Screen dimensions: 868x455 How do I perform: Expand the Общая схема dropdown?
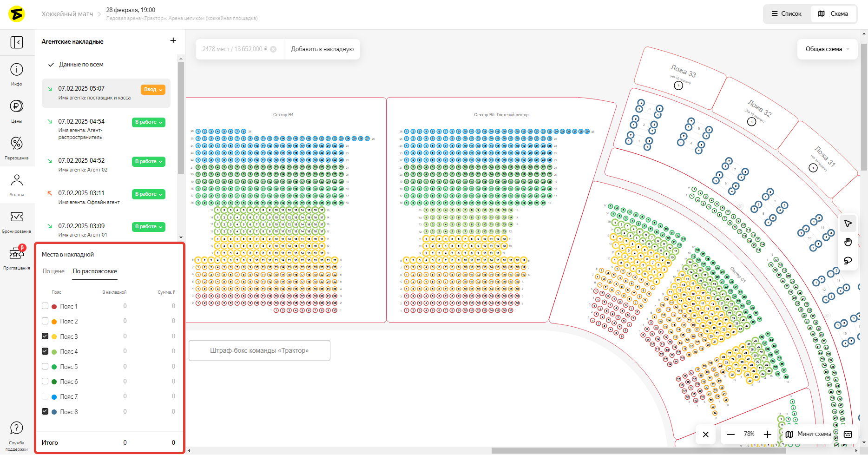tap(827, 49)
